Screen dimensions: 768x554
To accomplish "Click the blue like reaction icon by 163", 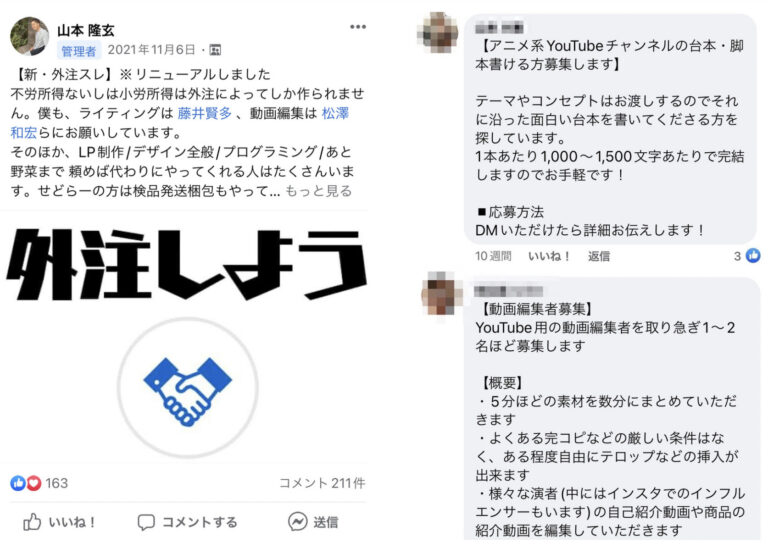I will pyautogui.click(x=18, y=483).
